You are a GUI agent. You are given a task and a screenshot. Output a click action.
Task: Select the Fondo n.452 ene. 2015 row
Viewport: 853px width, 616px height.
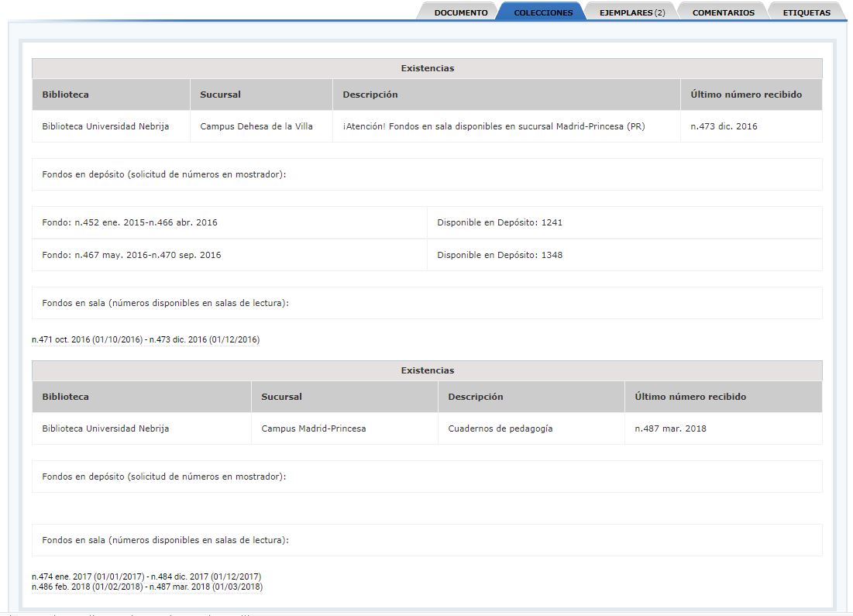[130, 222]
